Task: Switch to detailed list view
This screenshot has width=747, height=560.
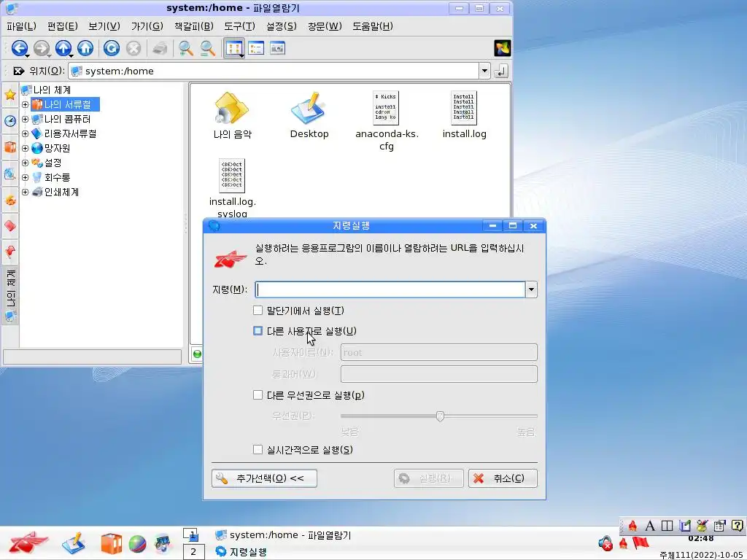Action: coord(256,48)
